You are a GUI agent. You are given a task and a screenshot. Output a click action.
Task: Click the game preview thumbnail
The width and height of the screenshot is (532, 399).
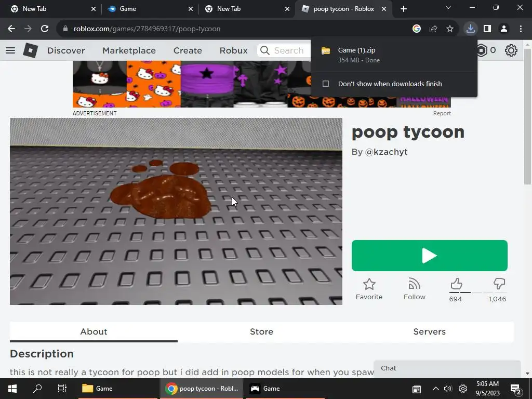pyautogui.click(x=176, y=211)
